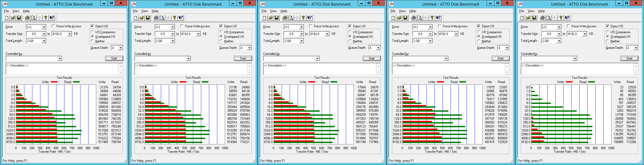Open Help menu in third ATTO window
This screenshot has width=644, height=165.
(284, 11)
